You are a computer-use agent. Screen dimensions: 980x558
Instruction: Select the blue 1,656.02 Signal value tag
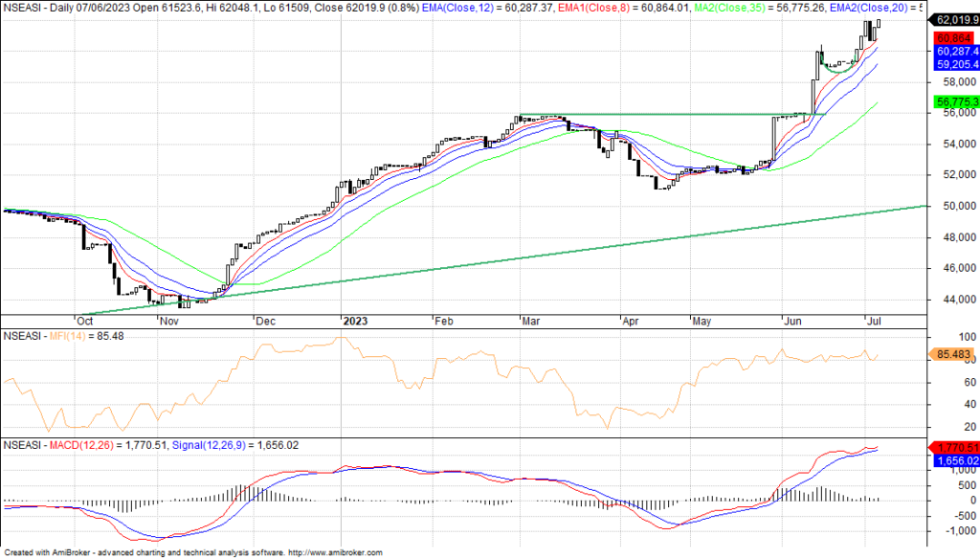pyautogui.click(x=952, y=460)
